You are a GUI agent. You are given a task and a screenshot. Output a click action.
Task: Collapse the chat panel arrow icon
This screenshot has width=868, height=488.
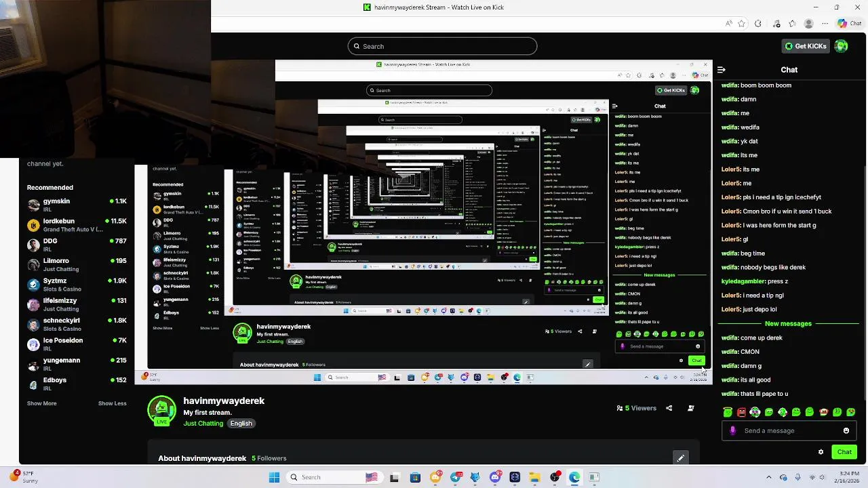721,70
